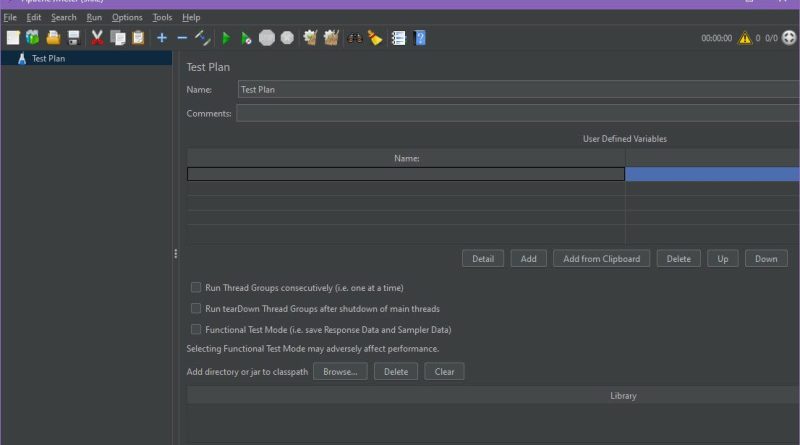The height and width of the screenshot is (445, 800).
Task: Enable Functional Test Mode checkbox
Action: (195, 329)
